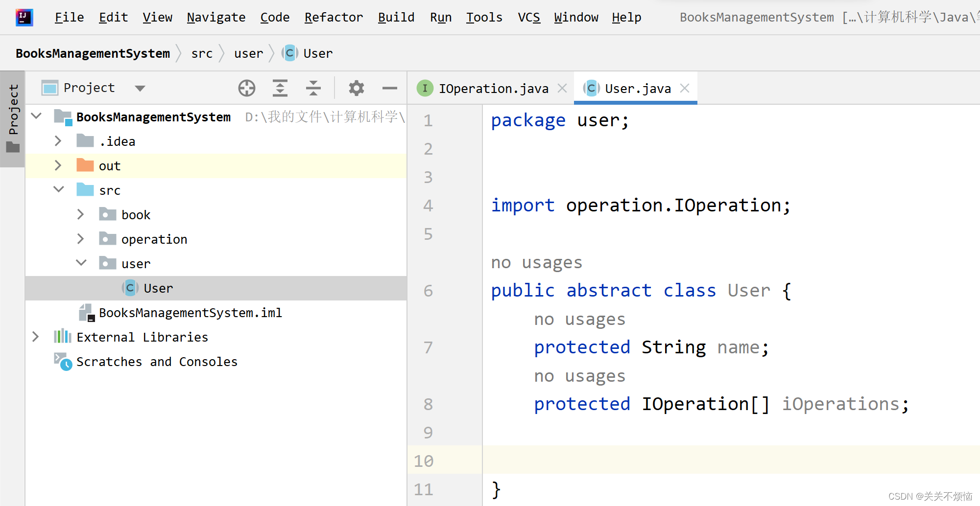Open the Help menu
The height and width of the screenshot is (506, 980).
pos(626,18)
